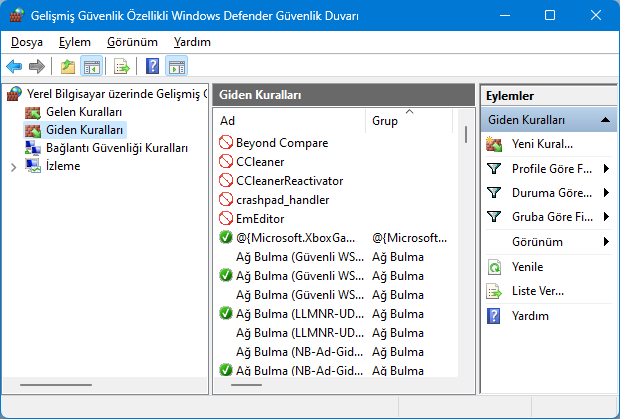The width and height of the screenshot is (620, 419).
Task: Click green check icon beside @{Microsoft.XboxGa...
Action: [226, 237]
